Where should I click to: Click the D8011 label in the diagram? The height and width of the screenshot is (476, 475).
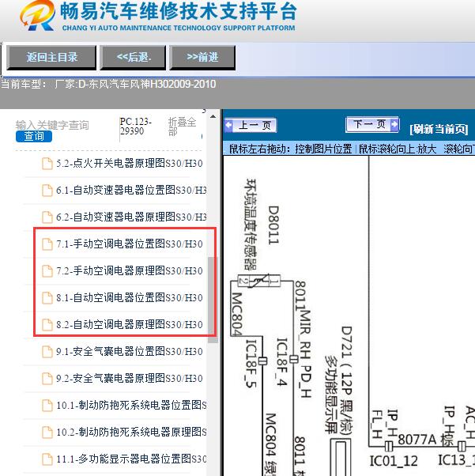pos(273,225)
